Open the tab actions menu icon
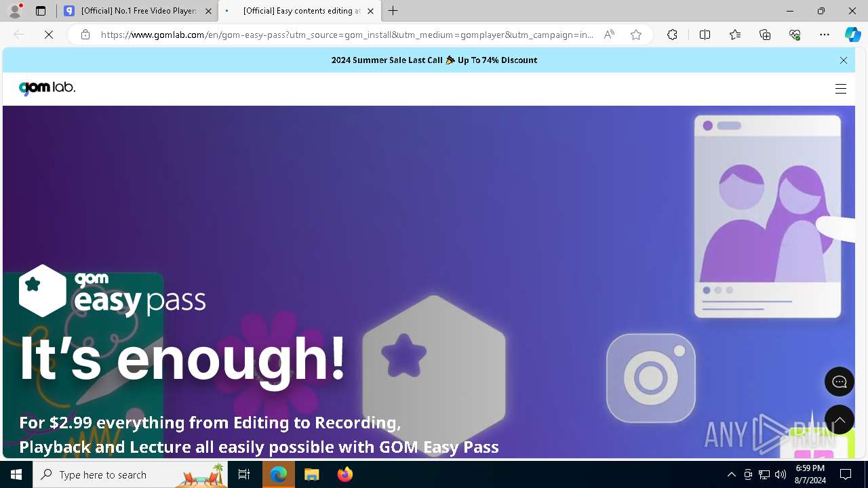868x488 pixels. click(41, 11)
